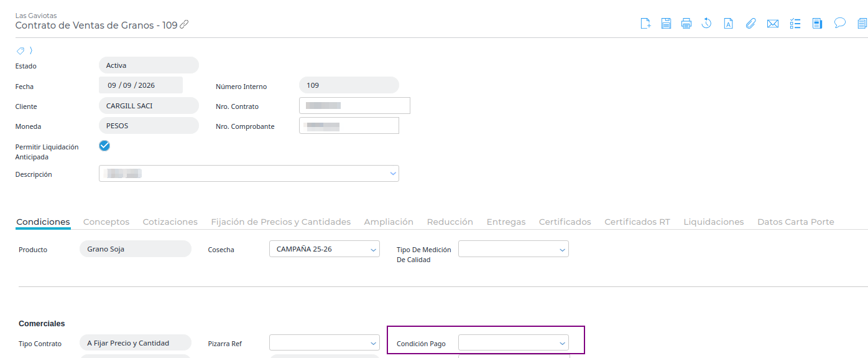Image resolution: width=868 pixels, height=358 pixels.
Task: Open the Pizarra Ref dropdown
Action: tap(325, 343)
